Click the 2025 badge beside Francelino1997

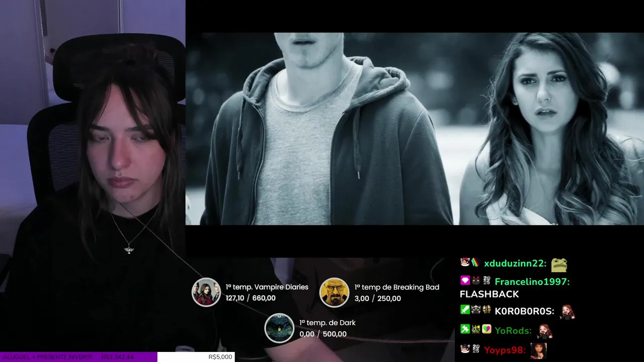pyautogui.click(x=487, y=281)
